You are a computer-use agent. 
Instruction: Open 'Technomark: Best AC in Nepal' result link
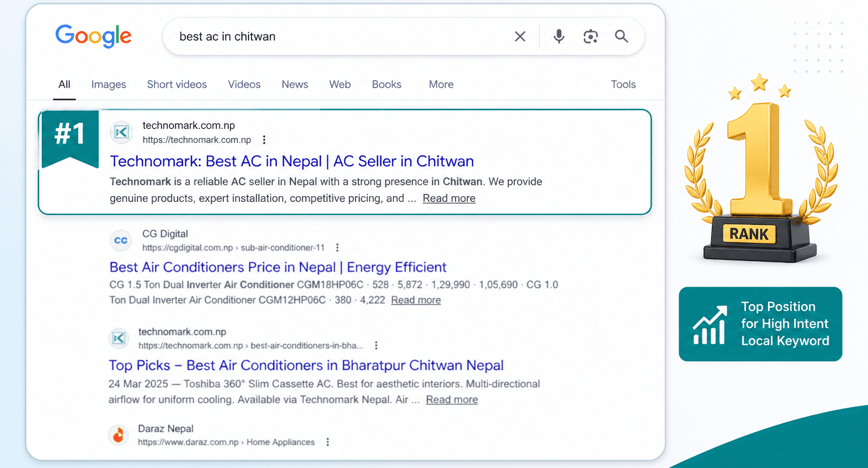[x=292, y=161]
